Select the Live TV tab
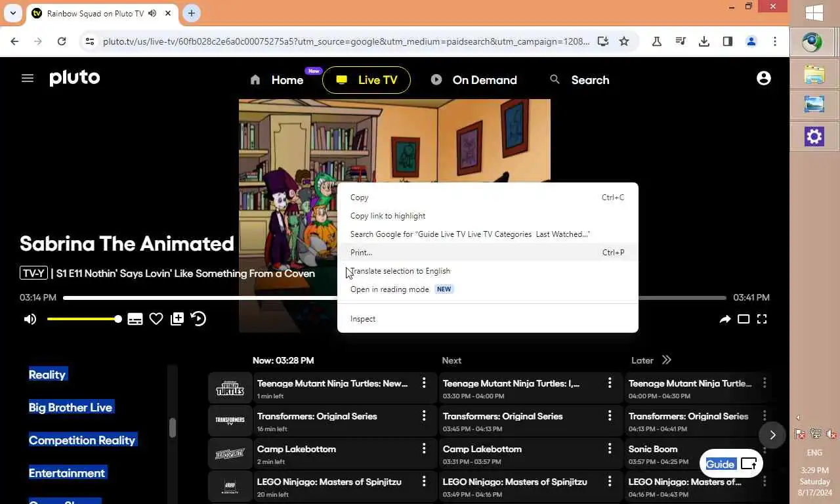 [x=366, y=80]
